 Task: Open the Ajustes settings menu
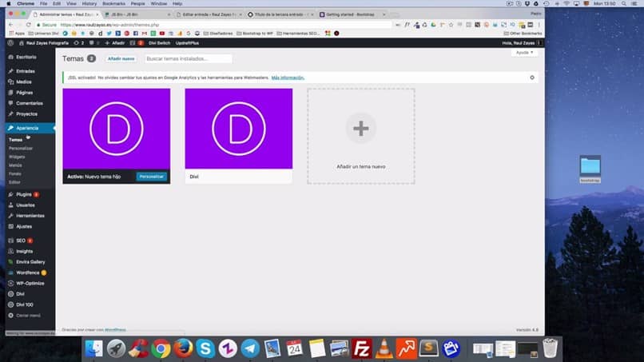click(24, 226)
